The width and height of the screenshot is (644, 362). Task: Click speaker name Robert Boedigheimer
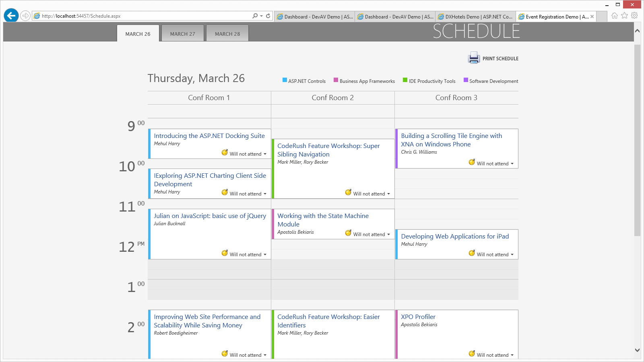[175, 333]
